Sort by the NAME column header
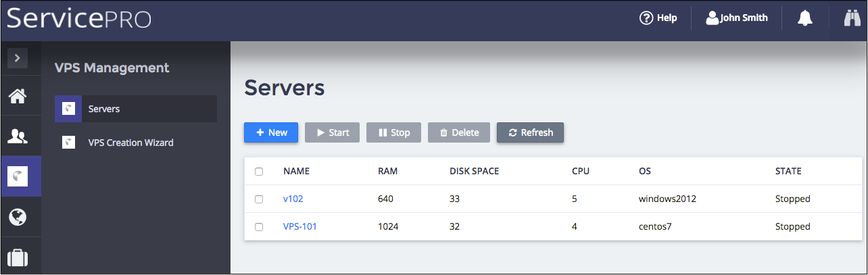The height and width of the screenshot is (275, 868). point(296,172)
